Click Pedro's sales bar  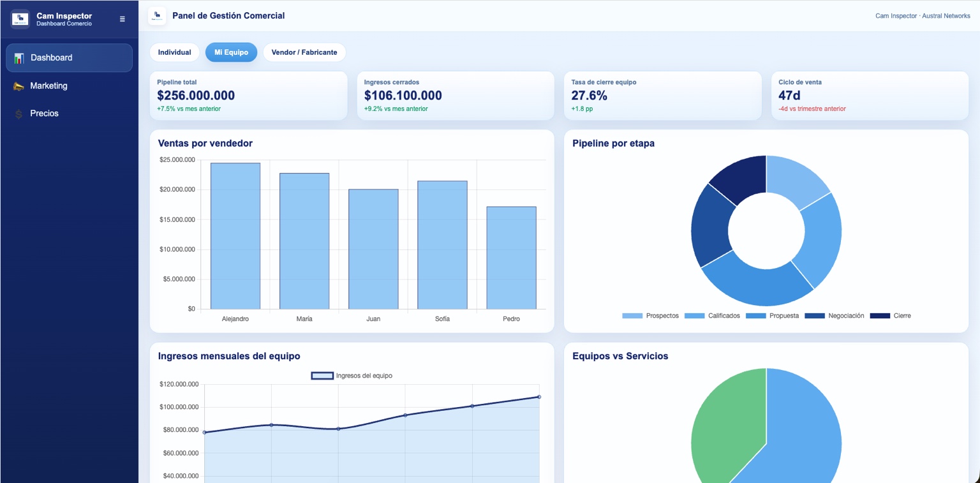pos(511,258)
